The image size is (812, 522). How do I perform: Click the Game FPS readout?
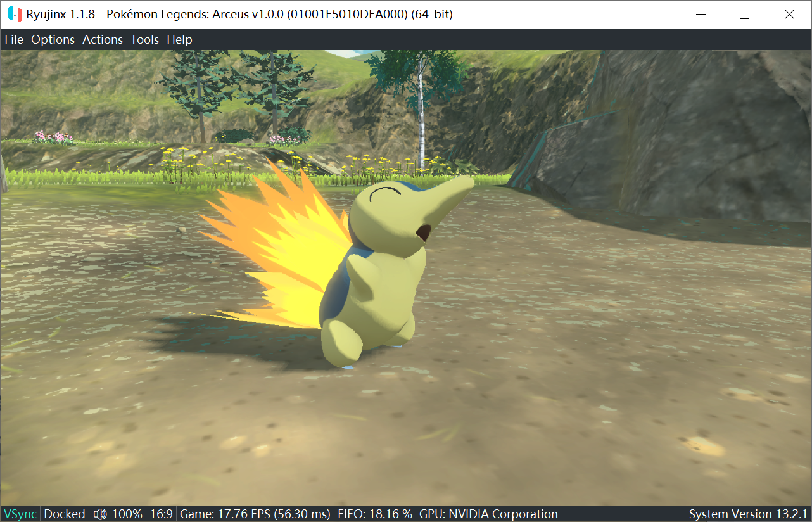[255, 514]
